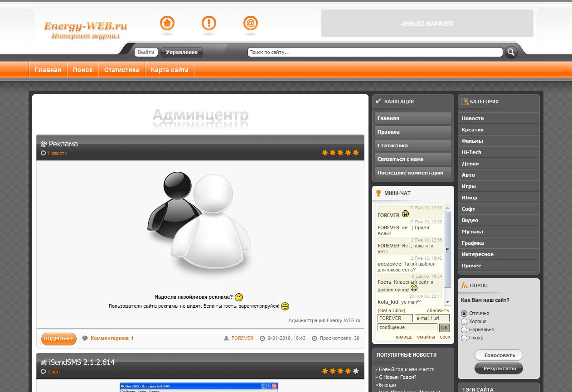Click the category arrow icon before Софт
This screenshot has width=572, height=392.
point(44,372)
